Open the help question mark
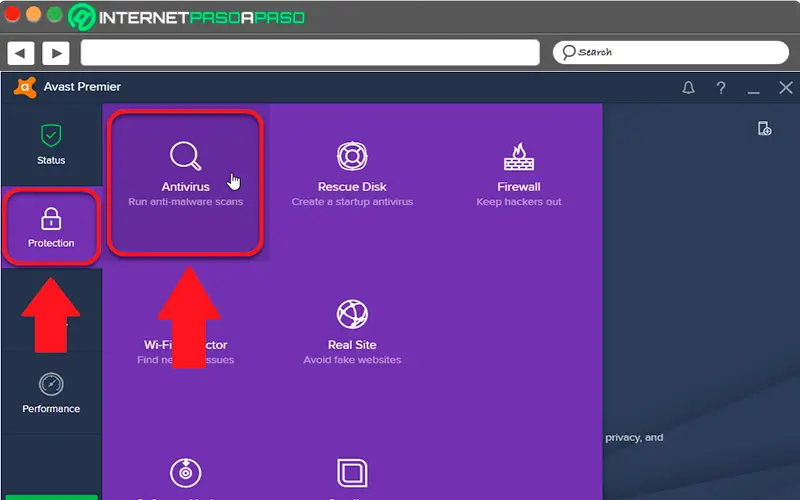 pos(721,88)
